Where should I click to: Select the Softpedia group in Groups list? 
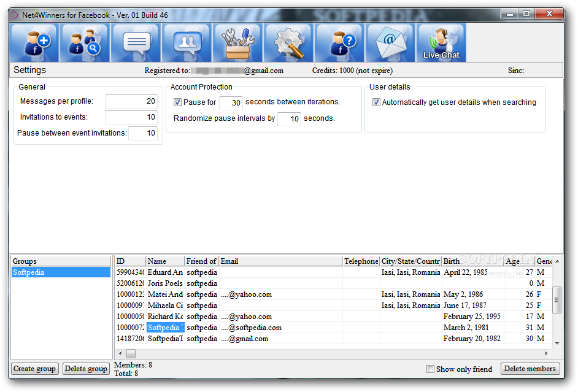(x=61, y=272)
